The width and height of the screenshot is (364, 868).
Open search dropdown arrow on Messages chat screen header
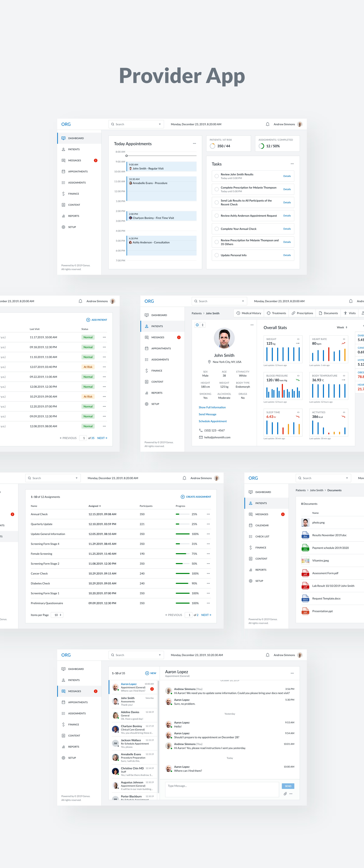[160, 655]
